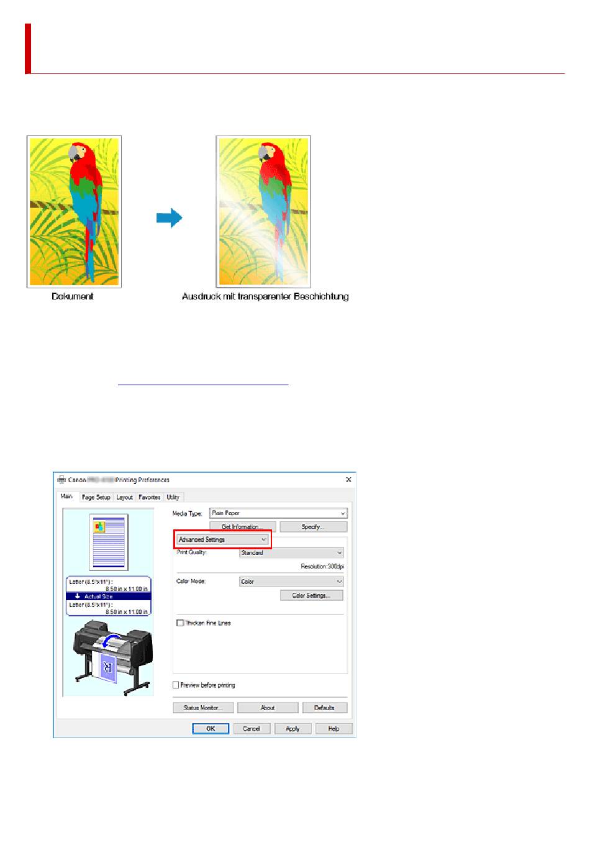Check Preview before printing
The width and height of the screenshot is (590, 868).
[176, 685]
